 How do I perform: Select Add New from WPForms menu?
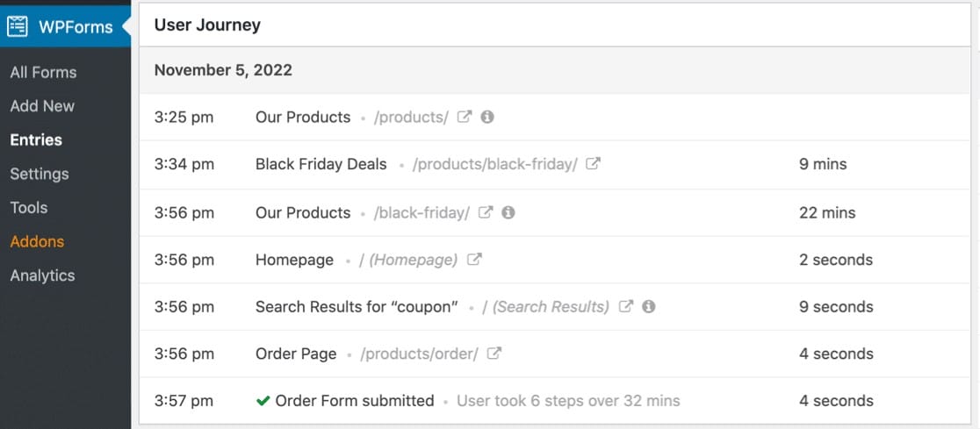tap(42, 106)
